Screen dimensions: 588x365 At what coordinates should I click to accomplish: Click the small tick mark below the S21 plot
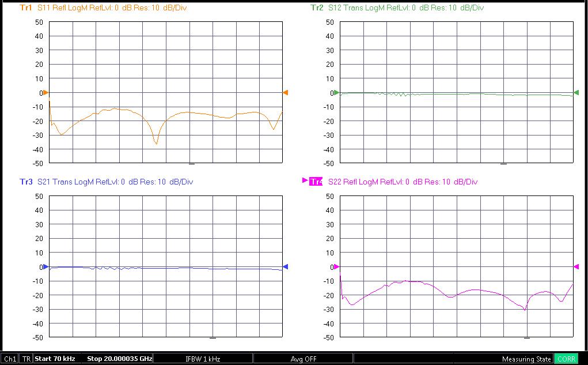(x=213, y=338)
